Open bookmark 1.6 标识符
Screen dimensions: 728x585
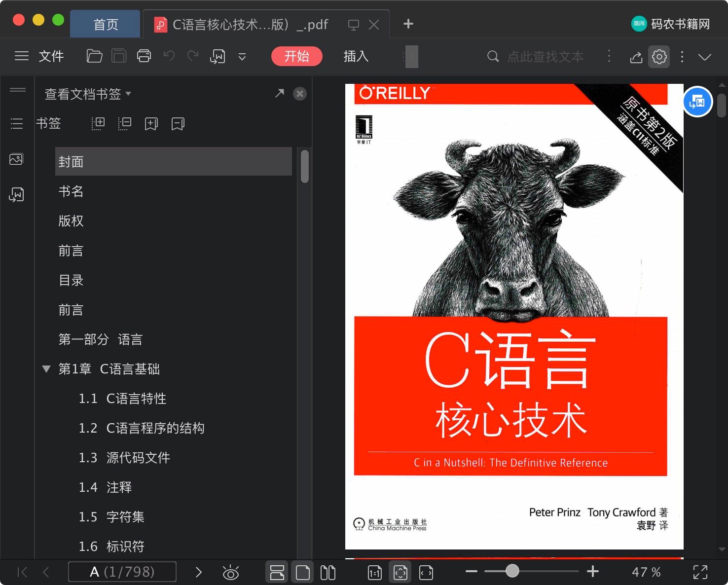[x=112, y=547]
